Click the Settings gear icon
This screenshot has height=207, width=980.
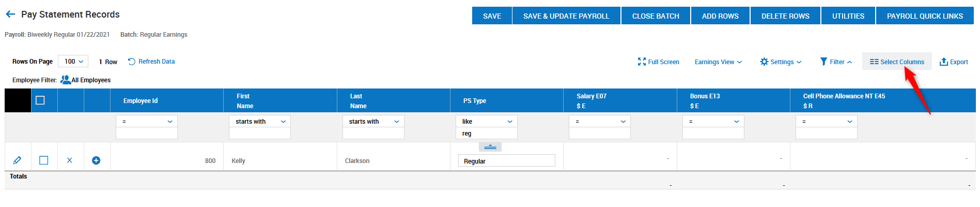[x=764, y=62]
